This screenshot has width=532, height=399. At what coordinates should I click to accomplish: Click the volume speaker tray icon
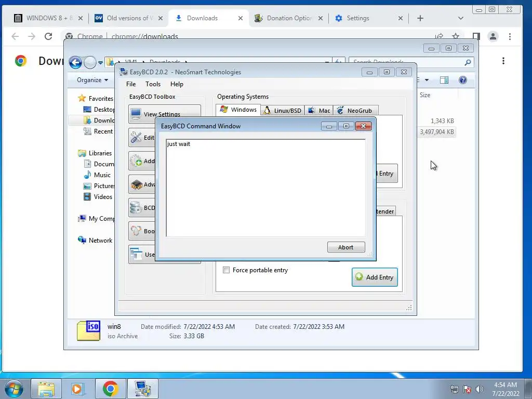click(480, 389)
